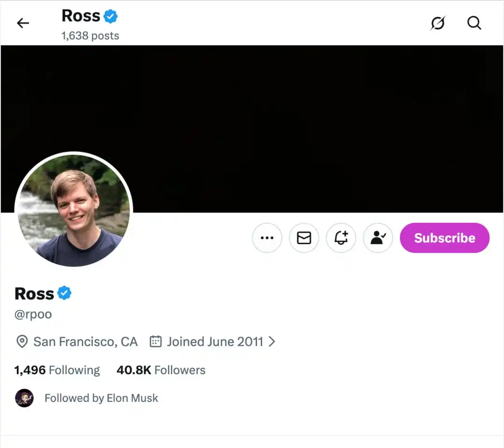The height and width of the screenshot is (448, 504).
Task: Open the more options ellipsis button
Action: (267, 238)
